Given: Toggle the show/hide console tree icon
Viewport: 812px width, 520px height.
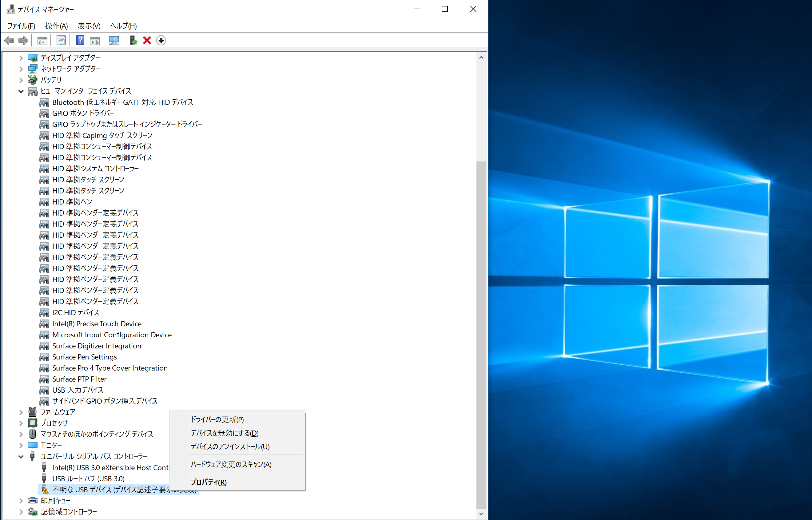Looking at the screenshot, I should tap(42, 41).
